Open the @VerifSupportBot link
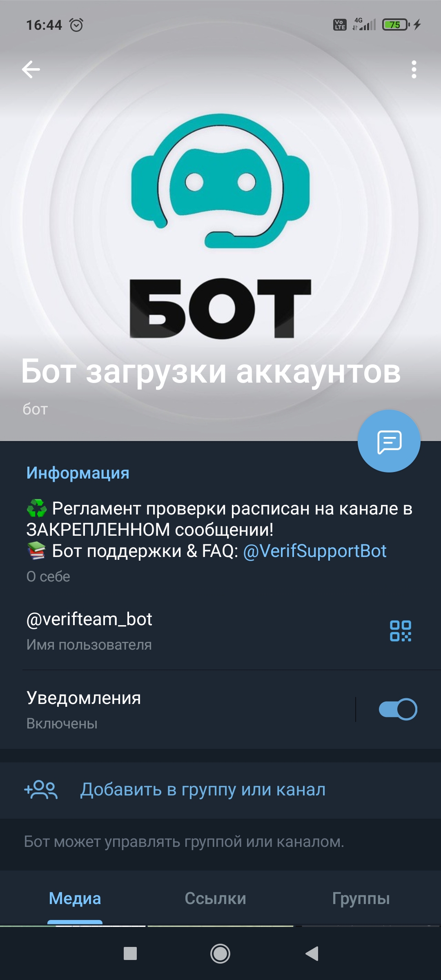 click(x=314, y=551)
